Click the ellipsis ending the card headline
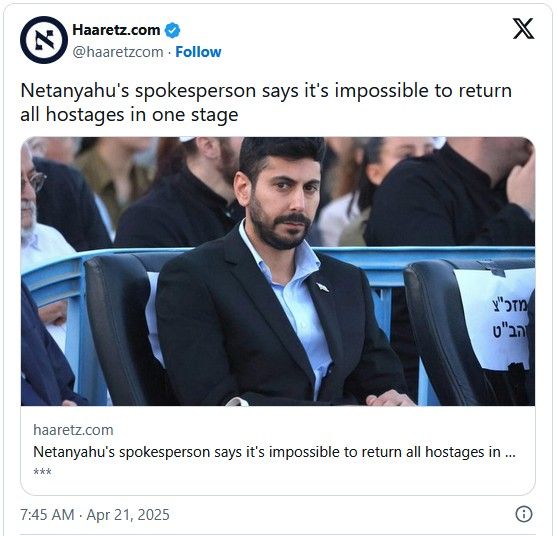This screenshot has width=558, height=536. click(x=510, y=453)
